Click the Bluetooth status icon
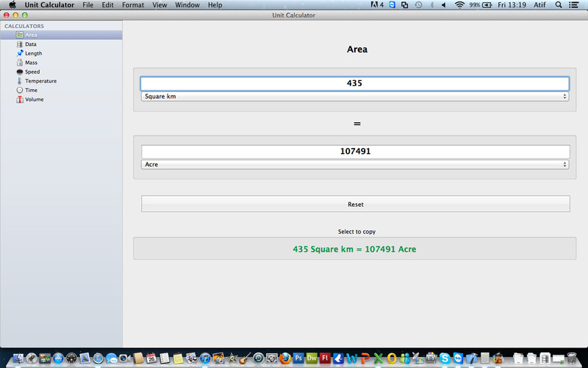 coord(431,5)
